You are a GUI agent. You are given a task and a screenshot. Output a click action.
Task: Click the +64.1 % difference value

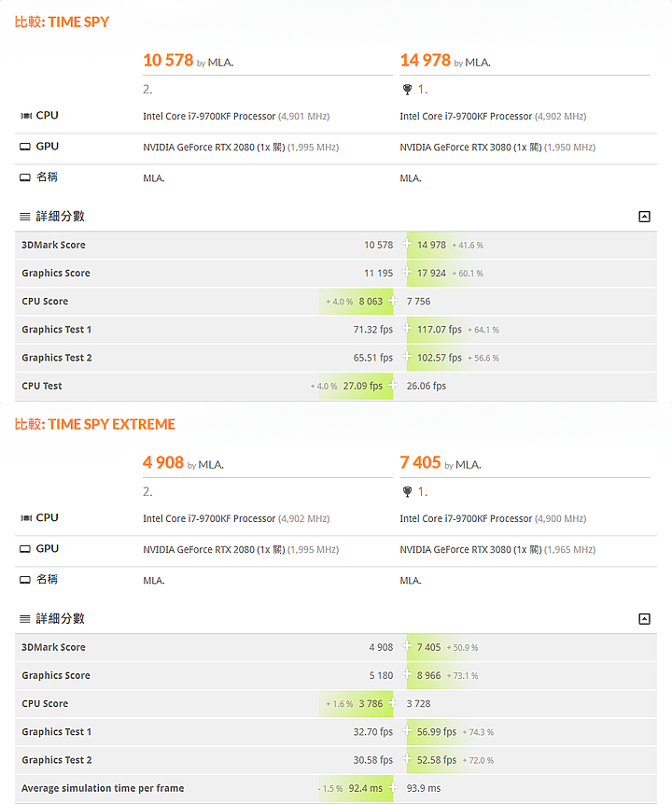pos(483,331)
